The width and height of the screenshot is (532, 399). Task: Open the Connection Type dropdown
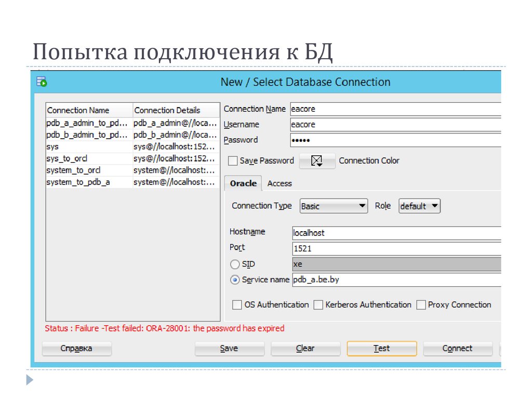(334, 206)
